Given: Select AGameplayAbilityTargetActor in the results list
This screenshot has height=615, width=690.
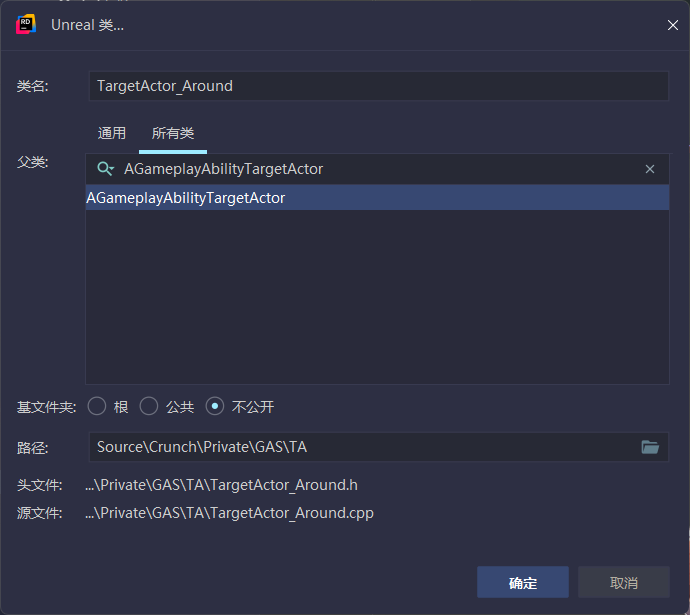Looking at the screenshot, I should (378, 198).
